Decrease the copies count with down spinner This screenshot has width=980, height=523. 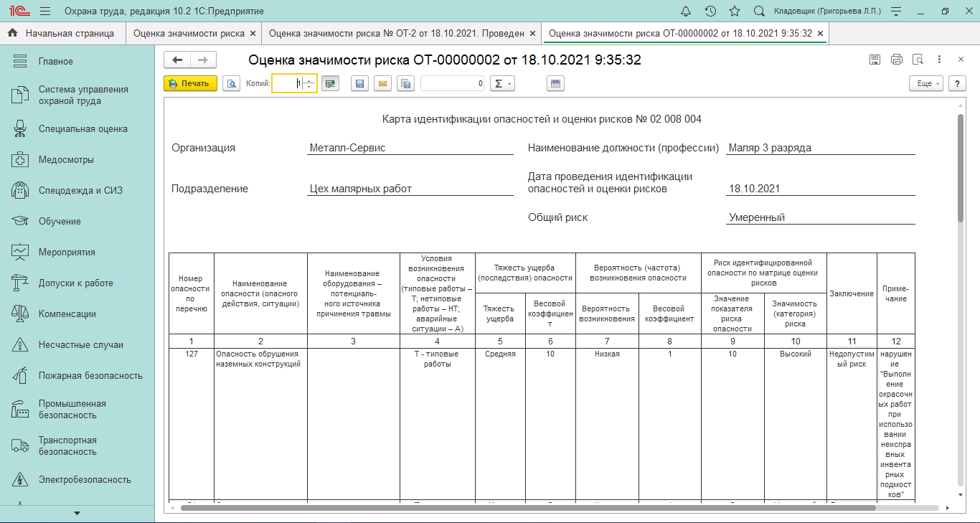pyautogui.click(x=309, y=88)
